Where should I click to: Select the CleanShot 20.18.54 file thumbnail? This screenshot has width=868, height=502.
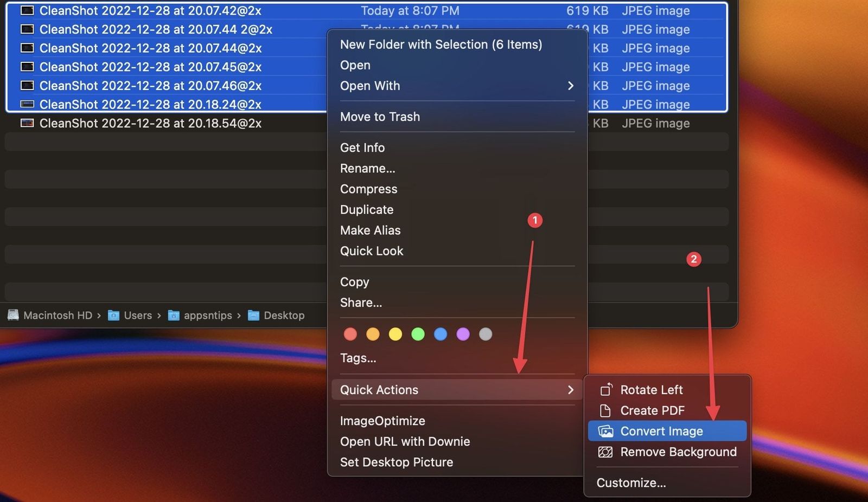tap(27, 123)
